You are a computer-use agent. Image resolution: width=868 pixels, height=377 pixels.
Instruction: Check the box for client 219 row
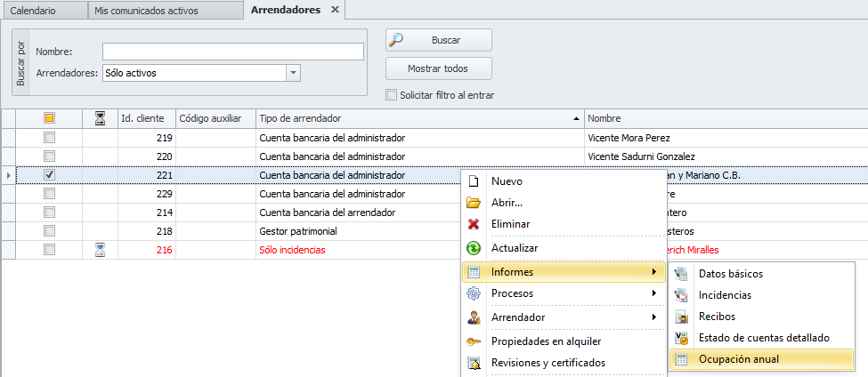[50, 138]
